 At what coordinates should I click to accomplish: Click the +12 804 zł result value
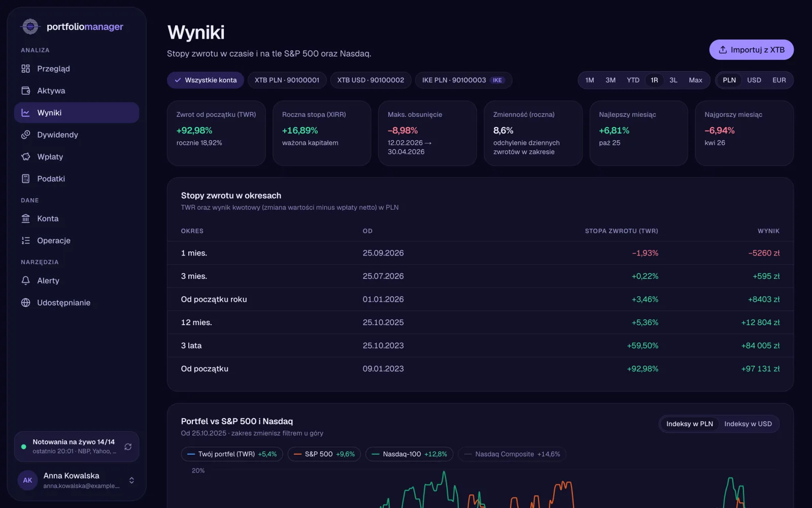coord(760,323)
